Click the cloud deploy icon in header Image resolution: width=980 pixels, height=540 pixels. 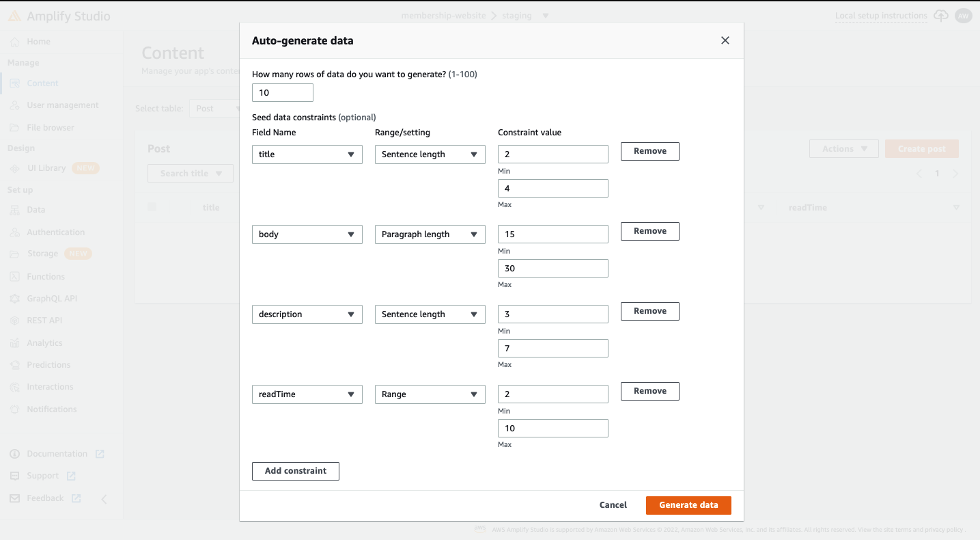click(x=941, y=16)
